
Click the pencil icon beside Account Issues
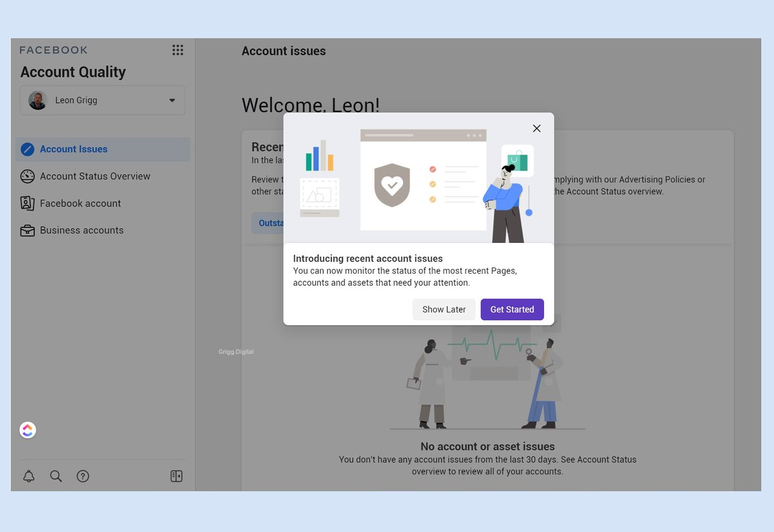pyautogui.click(x=27, y=149)
